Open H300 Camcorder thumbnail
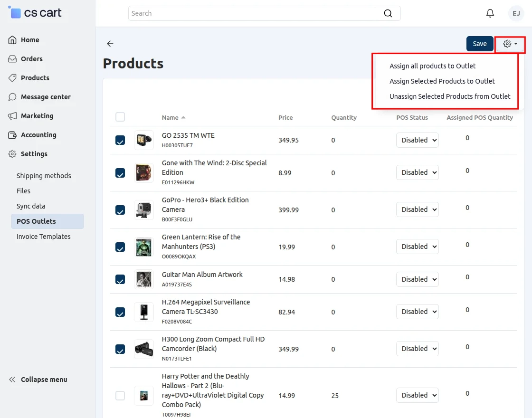The height and width of the screenshot is (418, 532). (x=144, y=349)
